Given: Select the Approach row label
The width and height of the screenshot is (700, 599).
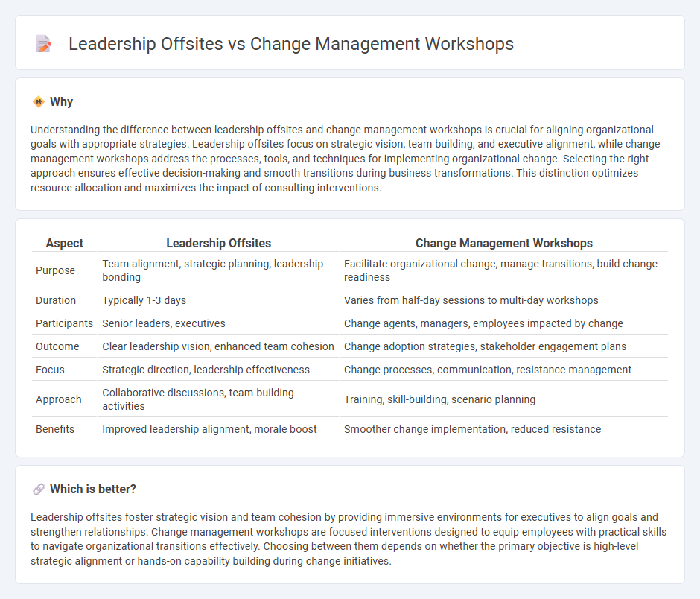Looking at the screenshot, I should [x=59, y=399].
